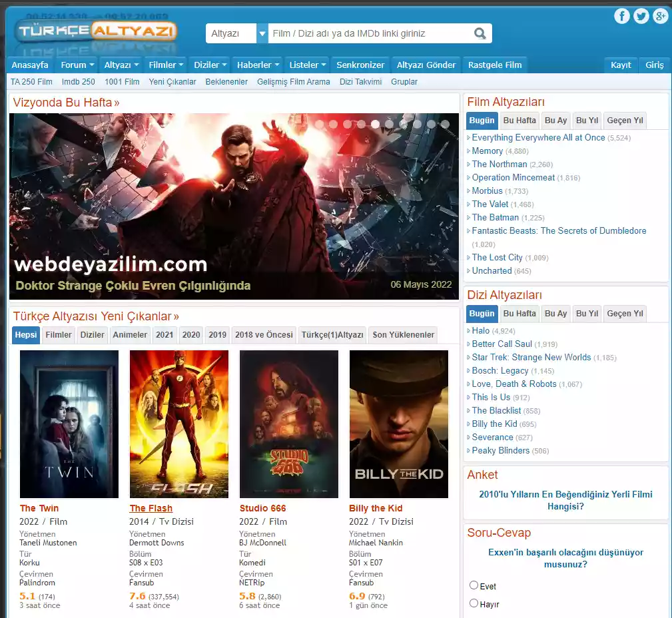Image resolution: width=672 pixels, height=618 pixels.
Task: Click the Türkçe Altyazı site logo
Action: (96, 31)
